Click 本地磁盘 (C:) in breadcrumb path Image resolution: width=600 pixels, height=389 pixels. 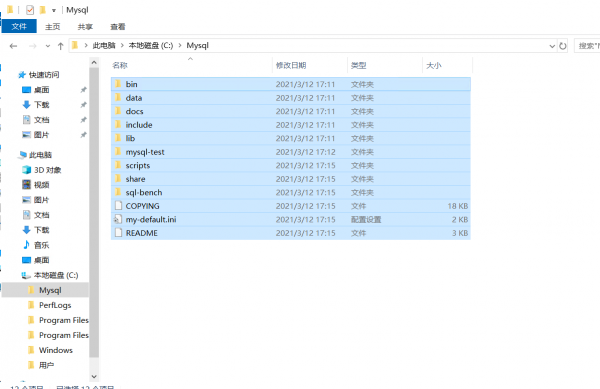[151, 46]
